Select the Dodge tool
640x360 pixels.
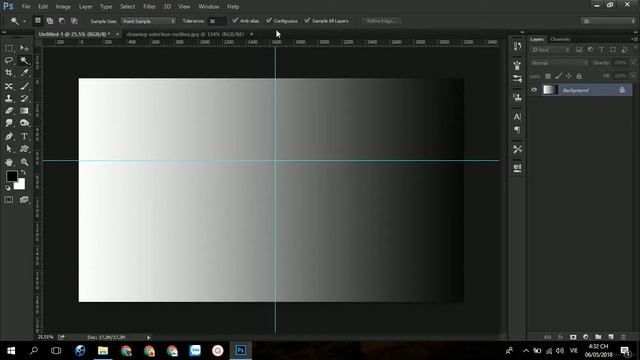pos(24,123)
